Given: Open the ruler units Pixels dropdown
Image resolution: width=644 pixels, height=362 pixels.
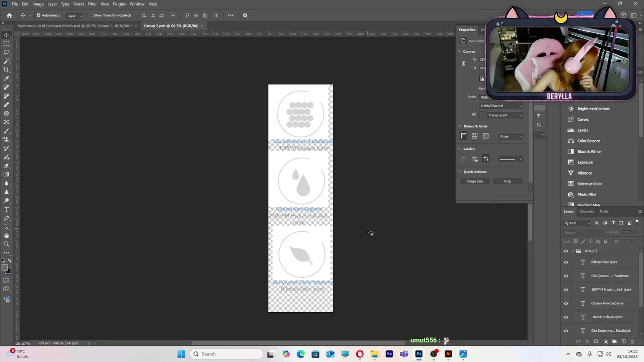Looking at the screenshot, I should (510, 136).
